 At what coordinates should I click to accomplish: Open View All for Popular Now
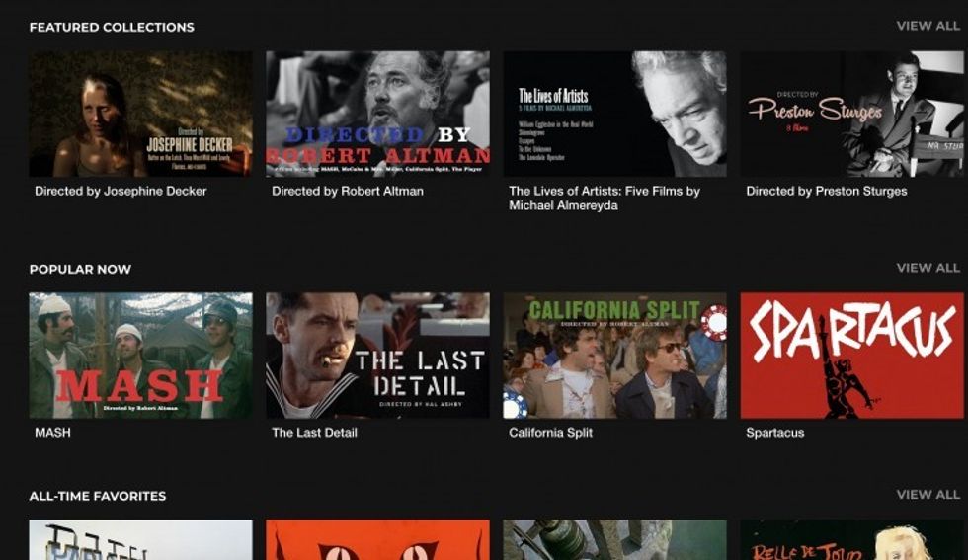(928, 268)
